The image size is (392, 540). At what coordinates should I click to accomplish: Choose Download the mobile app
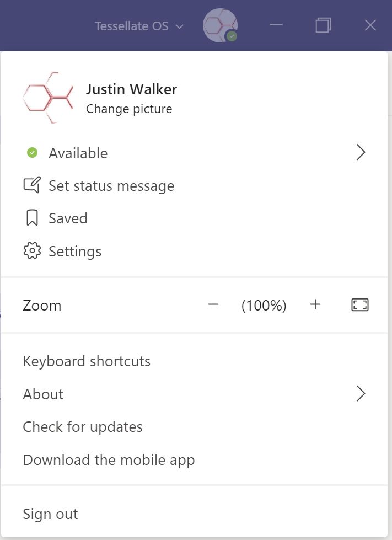click(x=109, y=460)
